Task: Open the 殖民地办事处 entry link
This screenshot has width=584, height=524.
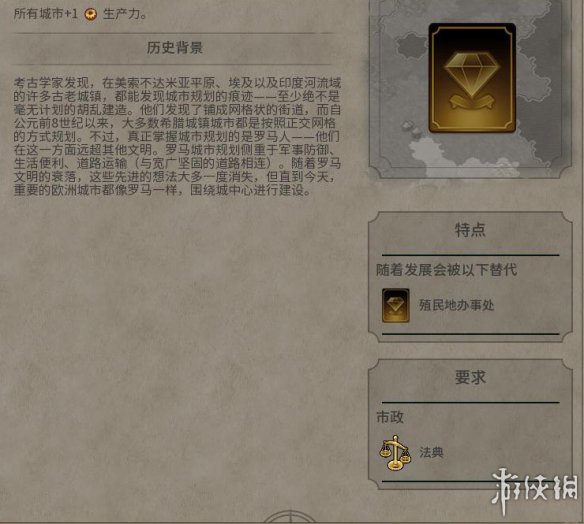Action: tap(456, 305)
